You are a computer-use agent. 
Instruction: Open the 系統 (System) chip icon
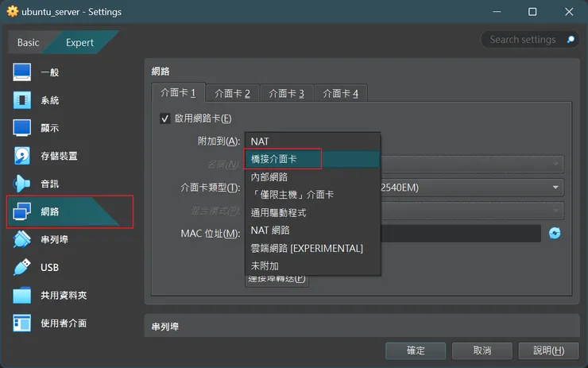click(21, 100)
